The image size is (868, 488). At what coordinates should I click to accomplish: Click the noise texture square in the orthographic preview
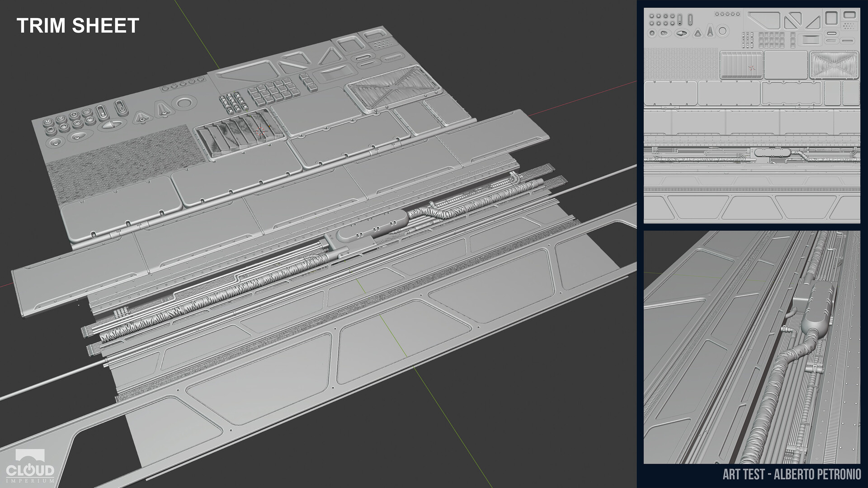(681, 63)
